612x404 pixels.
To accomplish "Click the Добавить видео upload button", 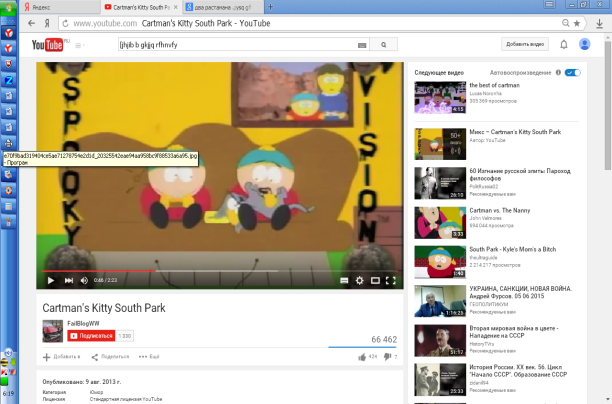I will (x=525, y=44).
